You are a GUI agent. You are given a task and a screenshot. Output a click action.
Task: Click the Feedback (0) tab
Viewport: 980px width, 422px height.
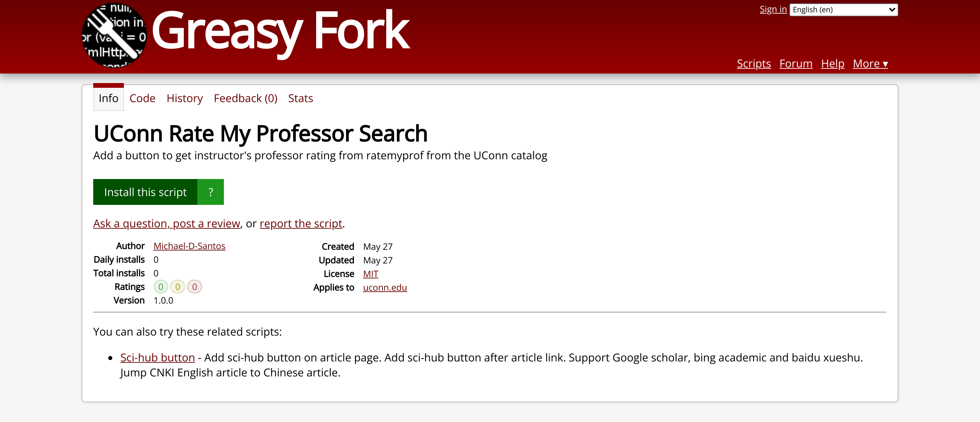click(x=246, y=98)
